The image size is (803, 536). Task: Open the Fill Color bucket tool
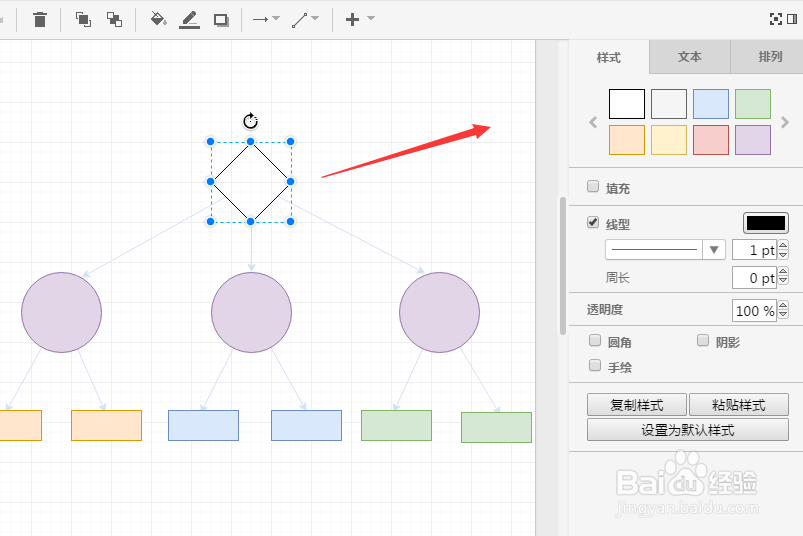pyautogui.click(x=158, y=19)
